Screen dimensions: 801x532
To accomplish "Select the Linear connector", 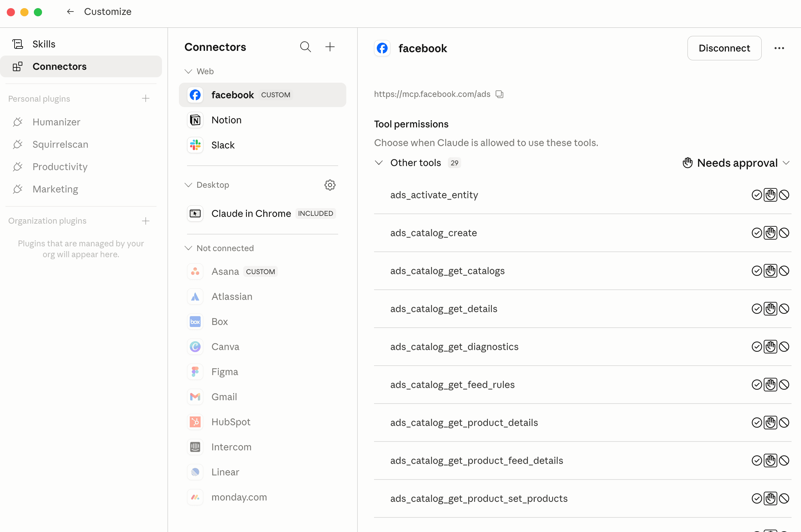I will click(262, 472).
